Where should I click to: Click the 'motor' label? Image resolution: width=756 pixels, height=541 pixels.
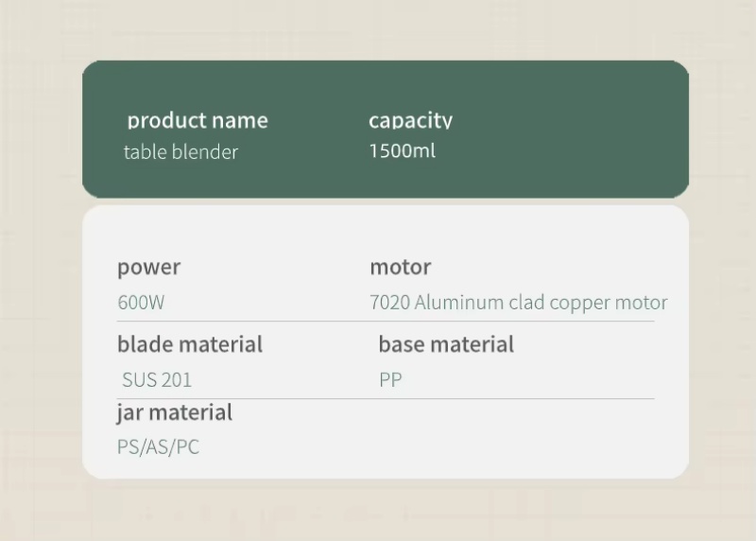tap(400, 267)
